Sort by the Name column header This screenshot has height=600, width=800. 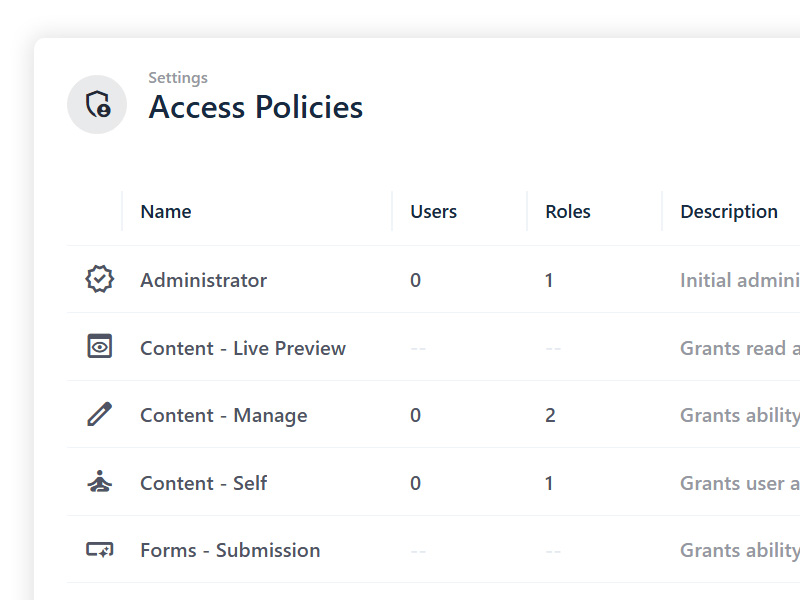click(166, 212)
